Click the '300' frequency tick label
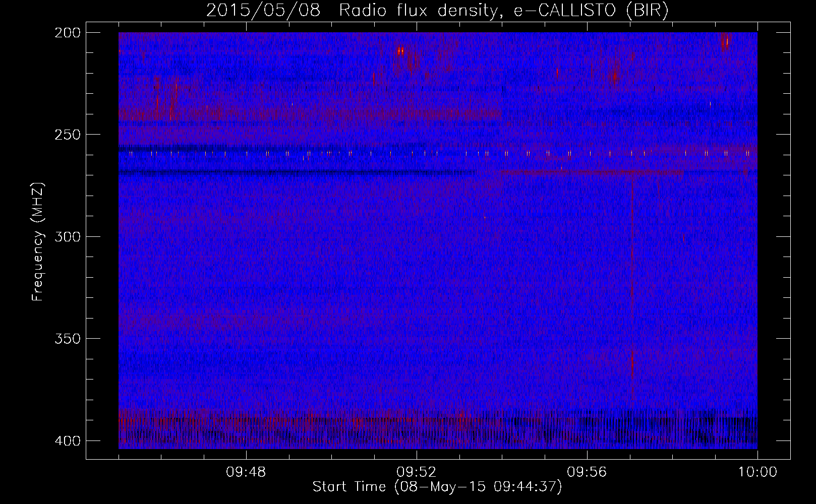The image size is (816, 504). (68, 237)
